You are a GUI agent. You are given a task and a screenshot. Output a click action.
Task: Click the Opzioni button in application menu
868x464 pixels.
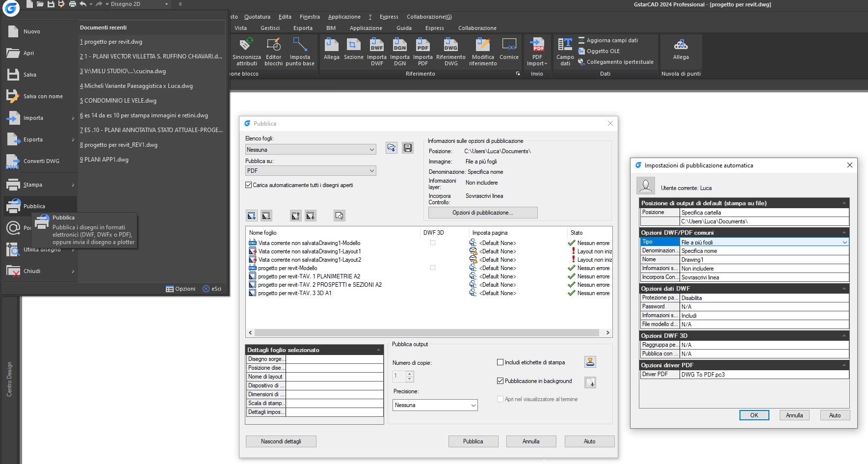[181, 289]
